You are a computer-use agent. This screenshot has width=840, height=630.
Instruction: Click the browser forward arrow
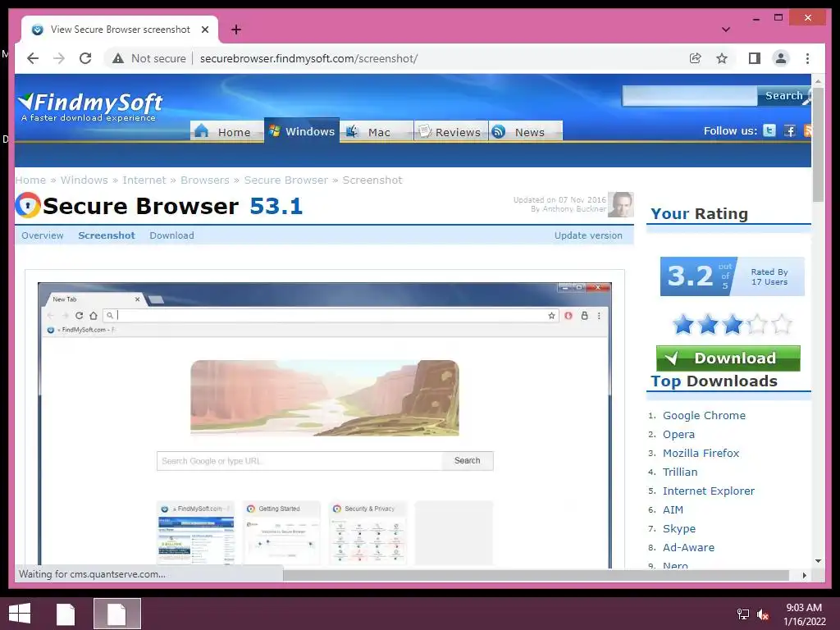pyautogui.click(x=59, y=58)
